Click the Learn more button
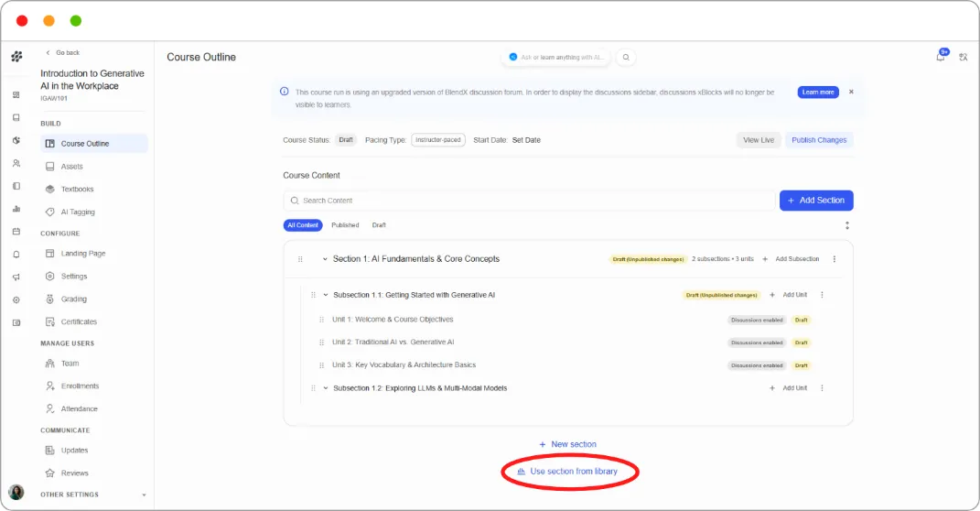 pos(817,92)
